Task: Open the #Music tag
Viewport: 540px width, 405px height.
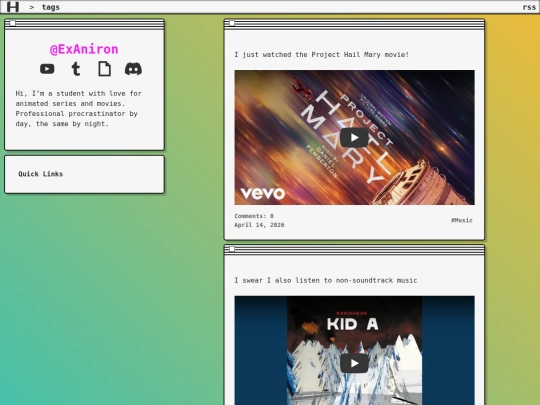Action: 462,220
